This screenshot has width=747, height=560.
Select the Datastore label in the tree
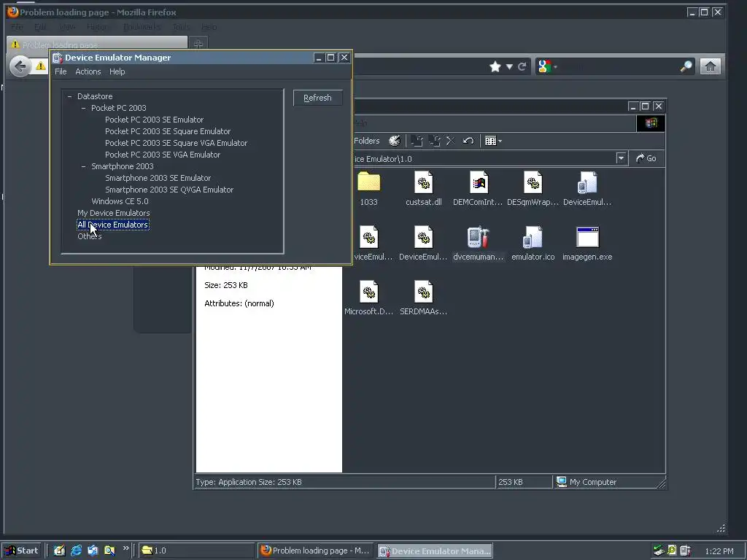click(95, 96)
